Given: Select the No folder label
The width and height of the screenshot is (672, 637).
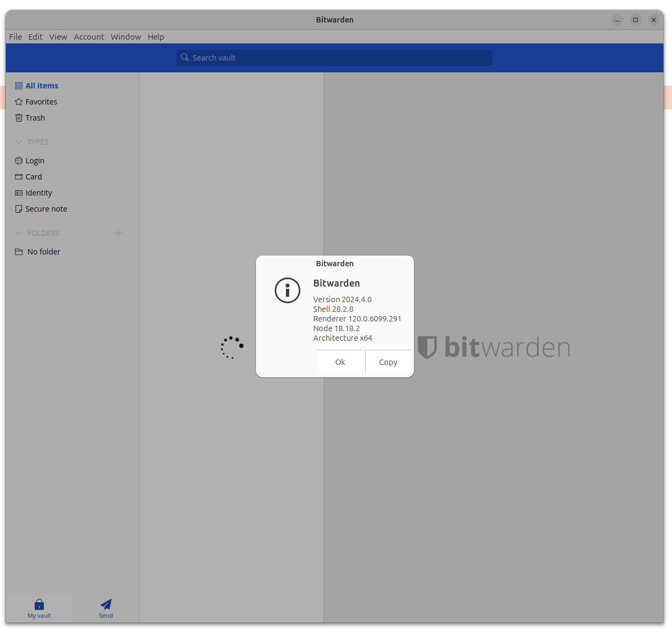Looking at the screenshot, I should pyautogui.click(x=44, y=252).
